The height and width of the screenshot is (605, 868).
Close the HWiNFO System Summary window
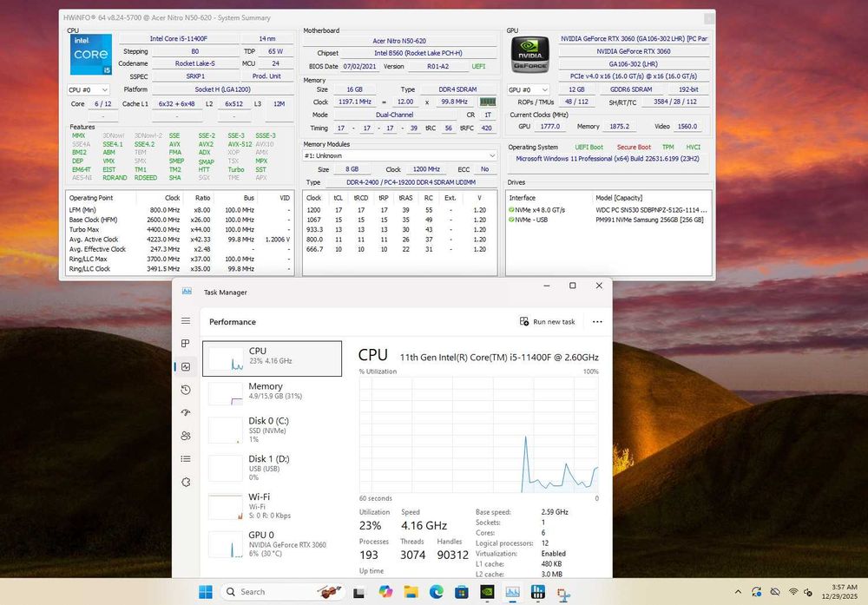pos(708,18)
